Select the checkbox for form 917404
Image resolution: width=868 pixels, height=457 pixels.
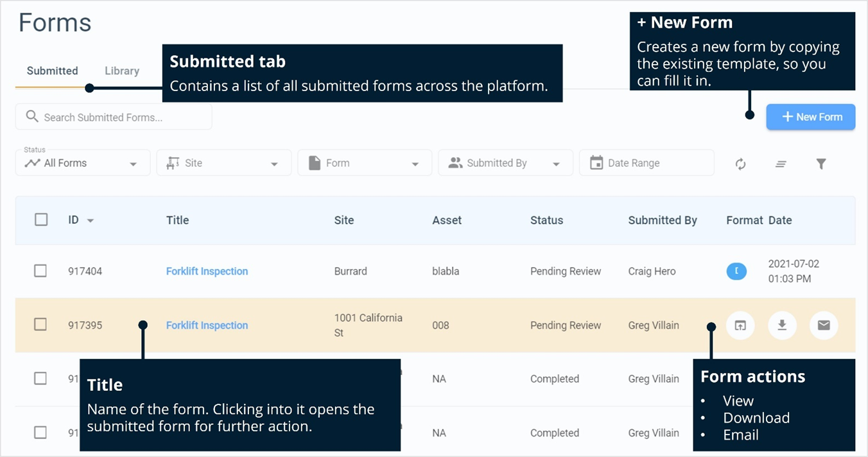coord(40,271)
